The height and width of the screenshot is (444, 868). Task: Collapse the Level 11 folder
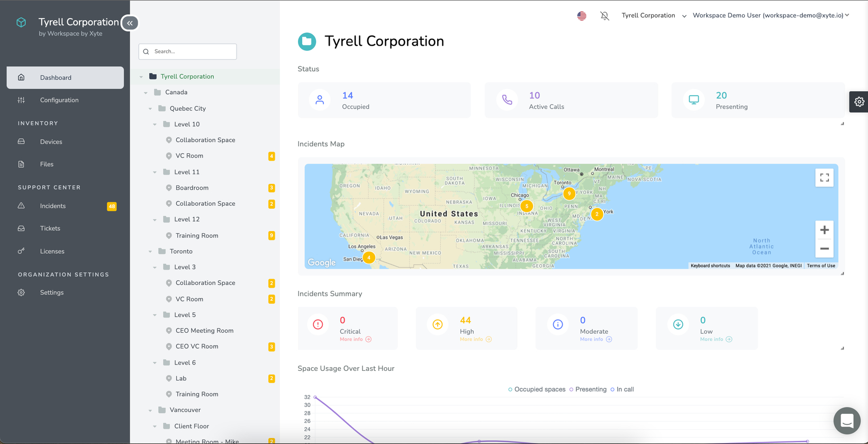(x=155, y=172)
